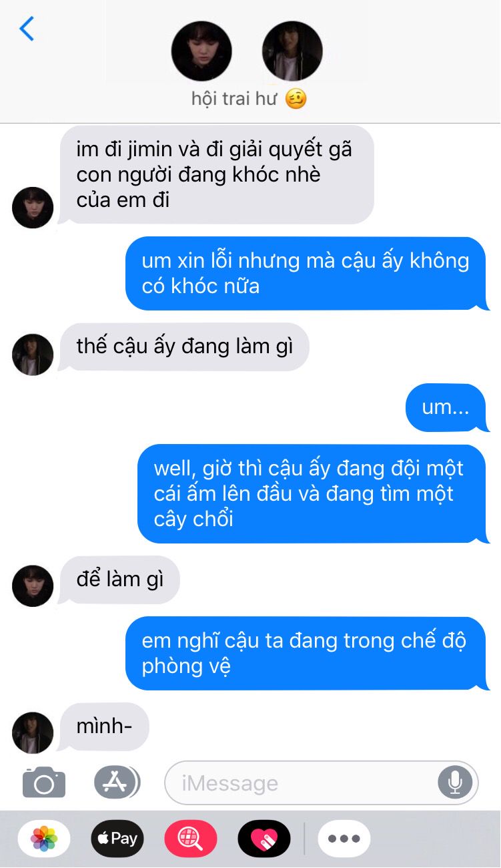Screen dimensions: 501x868
Task: Tap the iMessage text field
Action: click(322, 783)
